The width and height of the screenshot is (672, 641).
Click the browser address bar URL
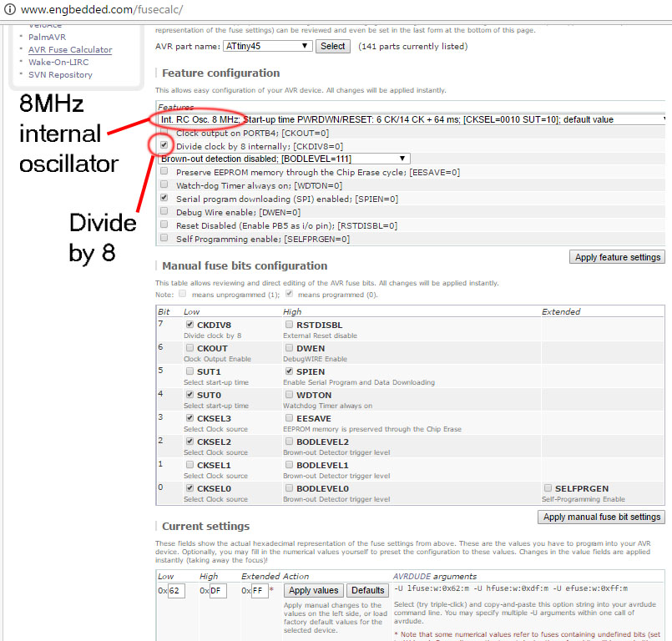pos(102,9)
